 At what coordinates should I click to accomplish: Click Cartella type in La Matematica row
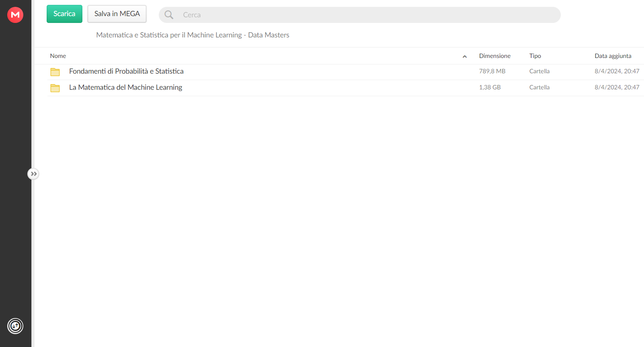[539, 87]
